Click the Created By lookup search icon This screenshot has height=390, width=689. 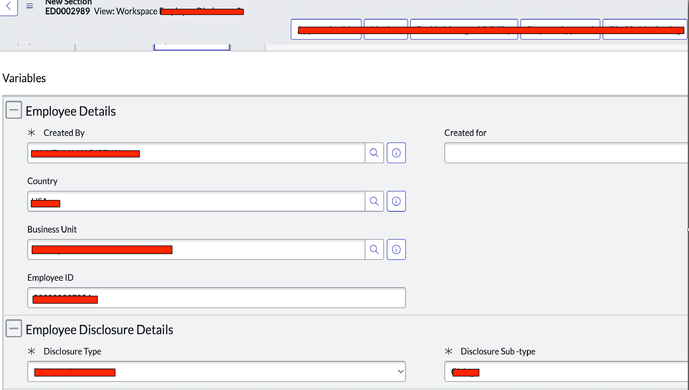pyautogui.click(x=374, y=153)
